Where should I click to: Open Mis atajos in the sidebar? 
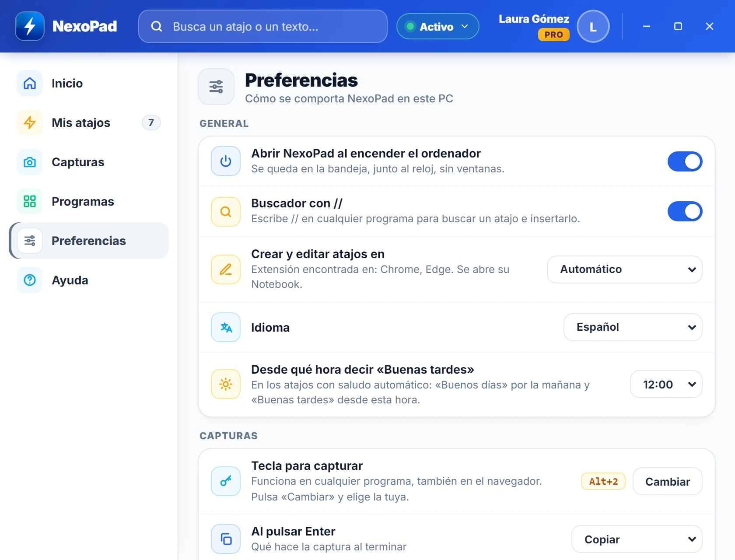click(89, 122)
